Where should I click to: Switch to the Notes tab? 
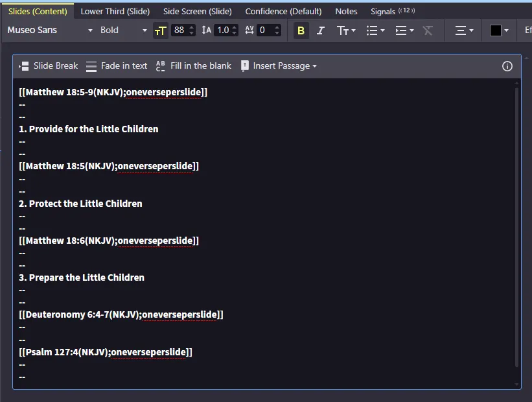[346, 11]
